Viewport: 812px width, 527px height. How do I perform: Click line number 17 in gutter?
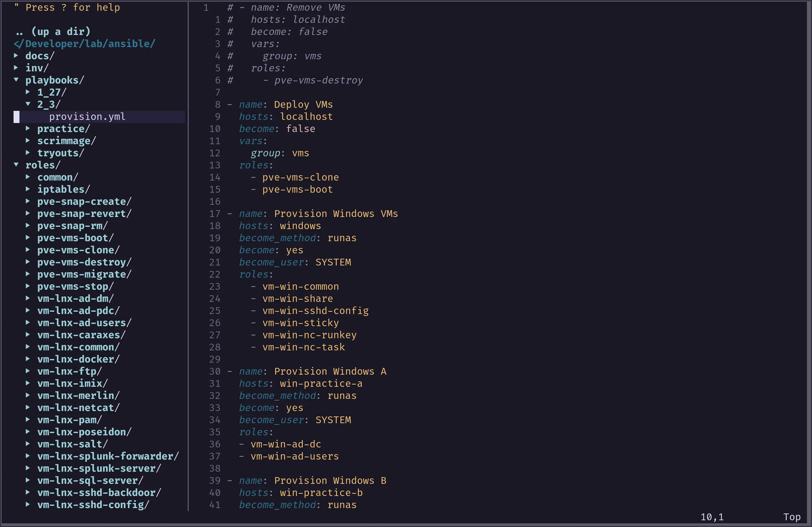click(x=215, y=214)
